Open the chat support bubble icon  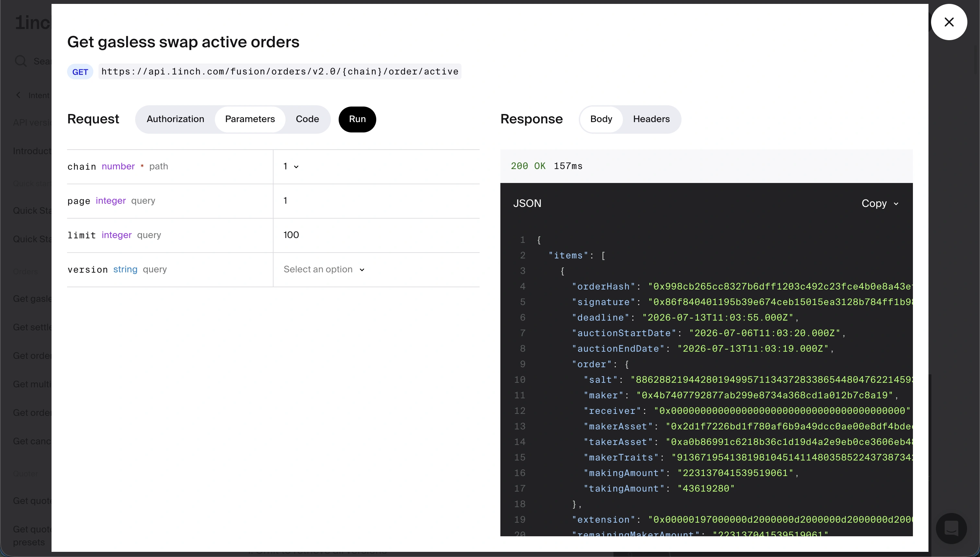point(951,528)
